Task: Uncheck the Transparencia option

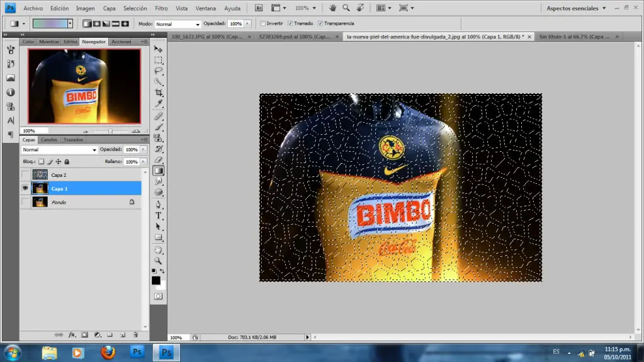Action: [x=320, y=23]
